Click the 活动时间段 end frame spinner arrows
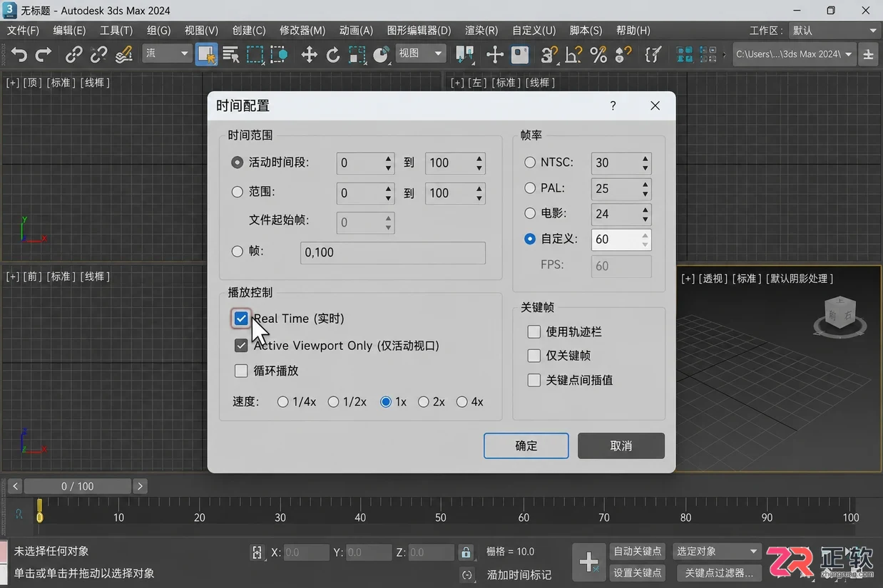Image resolution: width=883 pixels, height=588 pixels. [x=479, y=163]
